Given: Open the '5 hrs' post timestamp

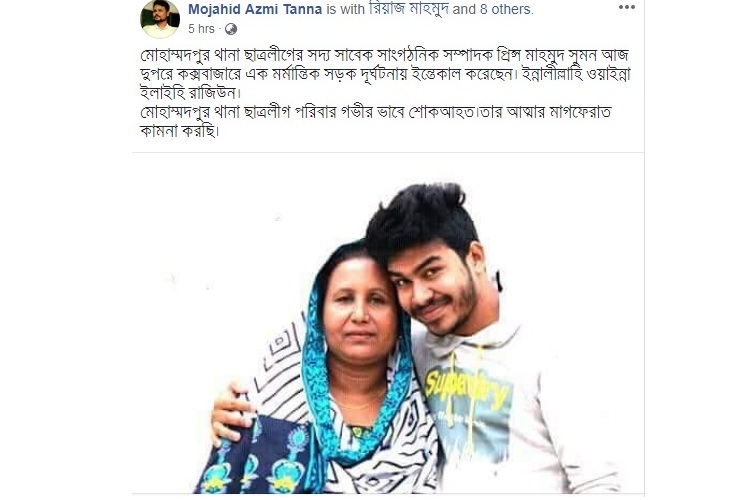Looking at the screenshot, I should 201,29.
